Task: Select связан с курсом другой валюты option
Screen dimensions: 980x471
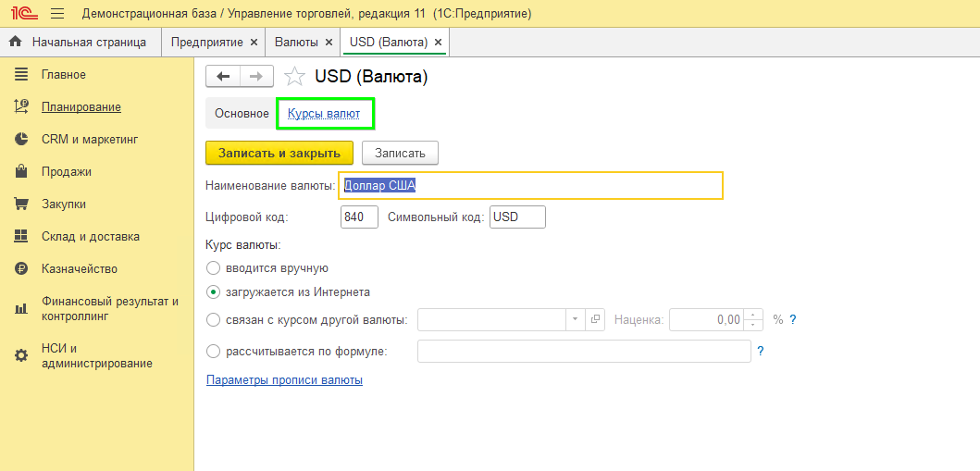Action: (213, 320)
